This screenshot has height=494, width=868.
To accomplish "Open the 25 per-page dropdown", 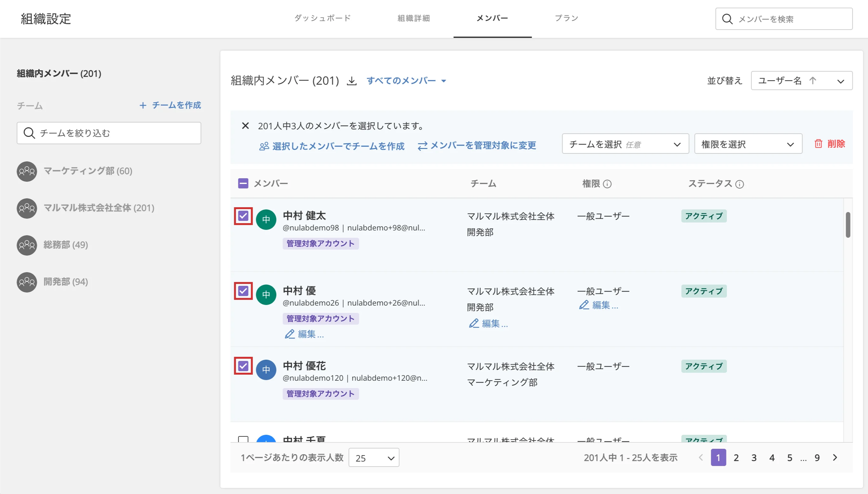I will [374, 458].
